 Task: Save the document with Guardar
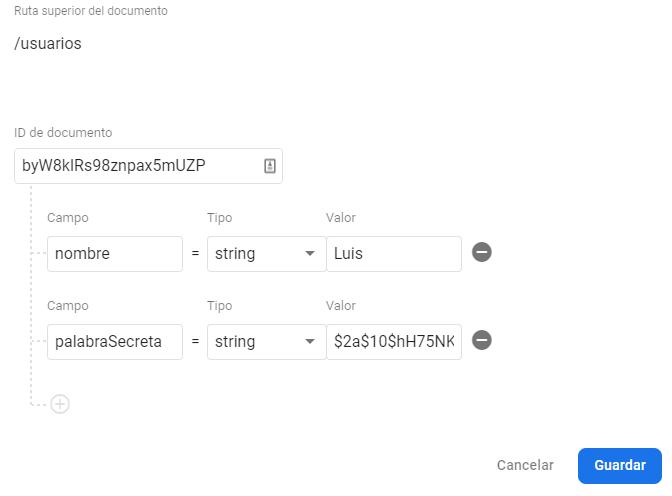(619, 465)
